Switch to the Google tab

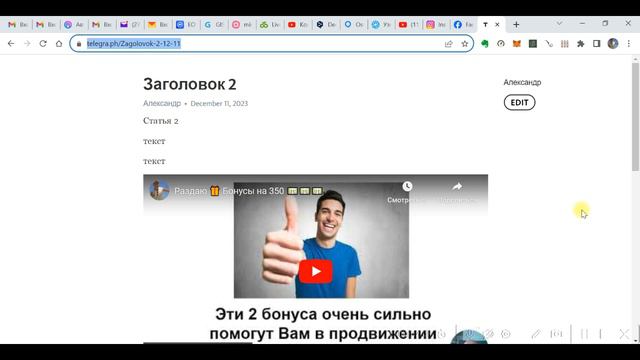(213, 25)
